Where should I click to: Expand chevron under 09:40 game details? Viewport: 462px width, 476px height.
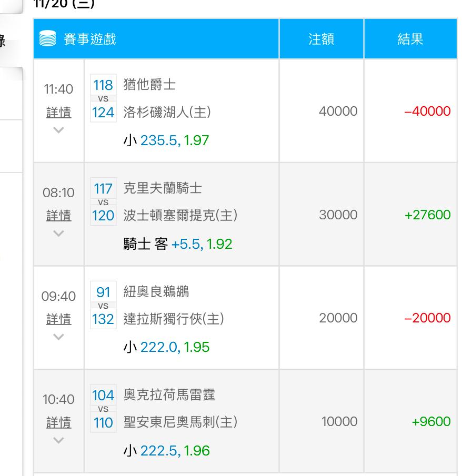pyautogui.click(x=58, y=337)
